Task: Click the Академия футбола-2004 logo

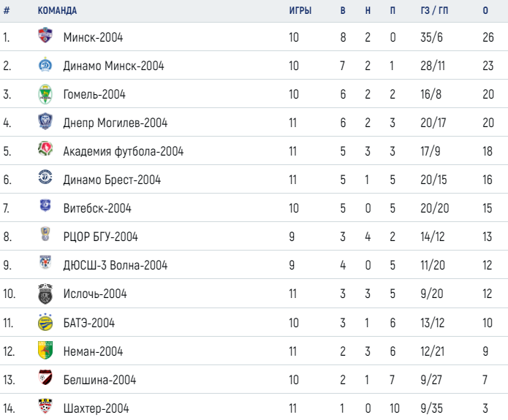Action: 45,148
